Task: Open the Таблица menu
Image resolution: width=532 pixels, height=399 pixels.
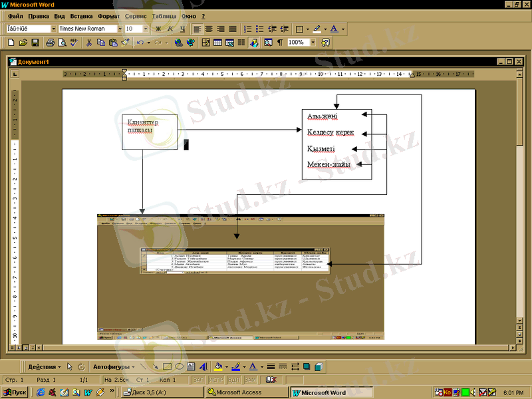Action: [x=164, y=15]
